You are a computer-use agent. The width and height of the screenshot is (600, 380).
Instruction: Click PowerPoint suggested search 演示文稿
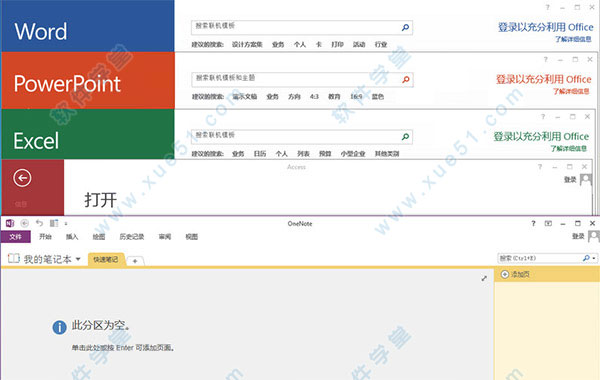point(245,96)
